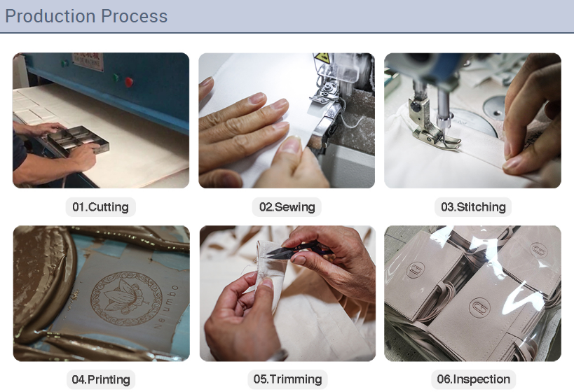Viewport: 574px width, 392px height.
Task: Click the yellow warning sticker on sewing machine
Action: pos(322,58)
